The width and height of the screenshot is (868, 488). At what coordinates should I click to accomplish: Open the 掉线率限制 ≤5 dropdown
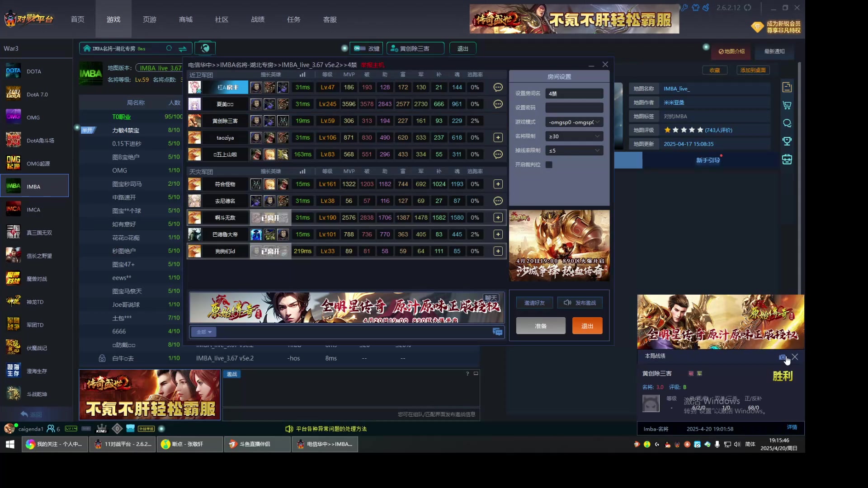coord(574,150)
